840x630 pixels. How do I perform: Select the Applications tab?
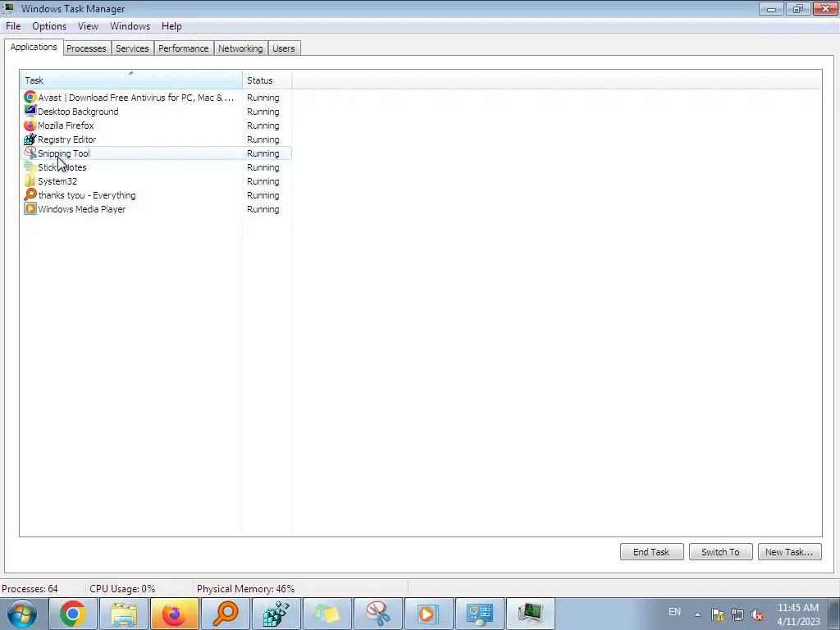tap(34, 47)
